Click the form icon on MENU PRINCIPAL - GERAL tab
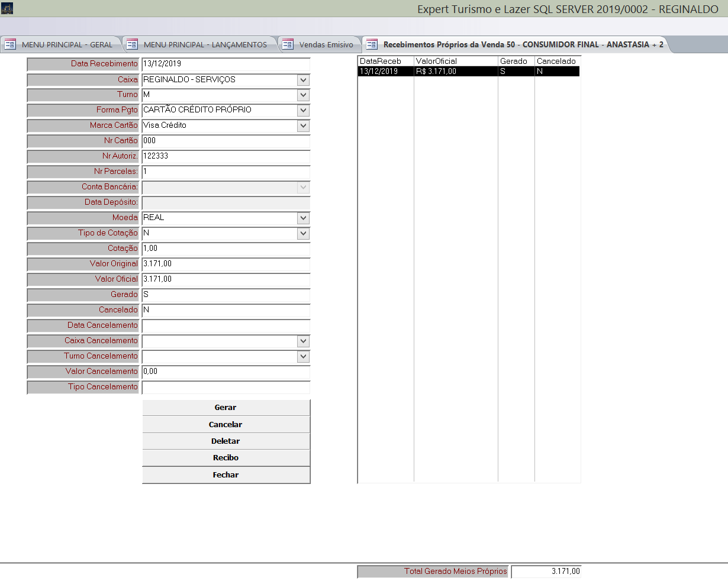 click(10, 44)
